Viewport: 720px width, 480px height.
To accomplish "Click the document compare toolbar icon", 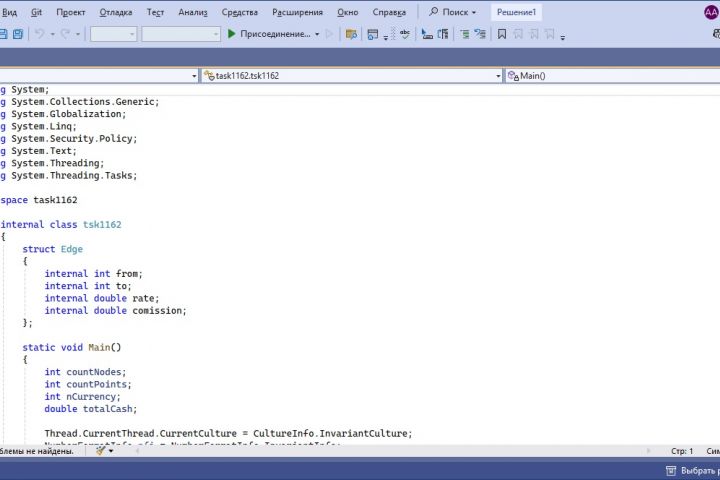I will pyautogui.click(x=443, y=34).
